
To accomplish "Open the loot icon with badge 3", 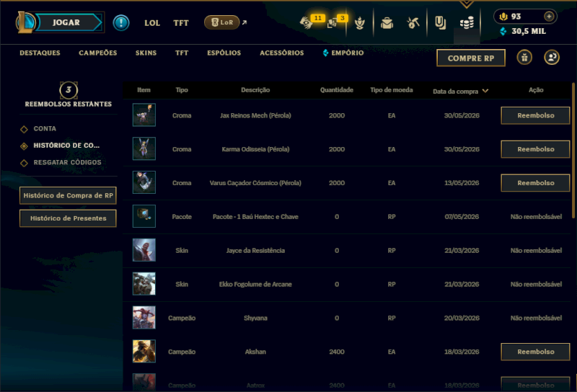I will pos(332,23).
